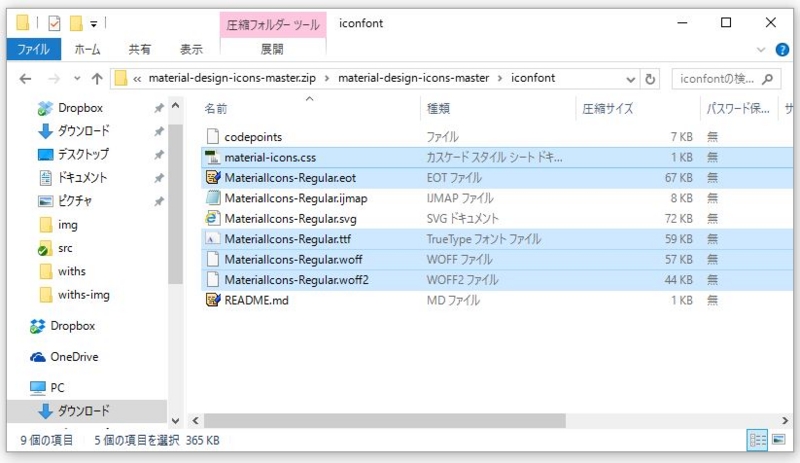Switch to details view layout icon
This screenshot has width=800, height=463.
coord(757,440)
